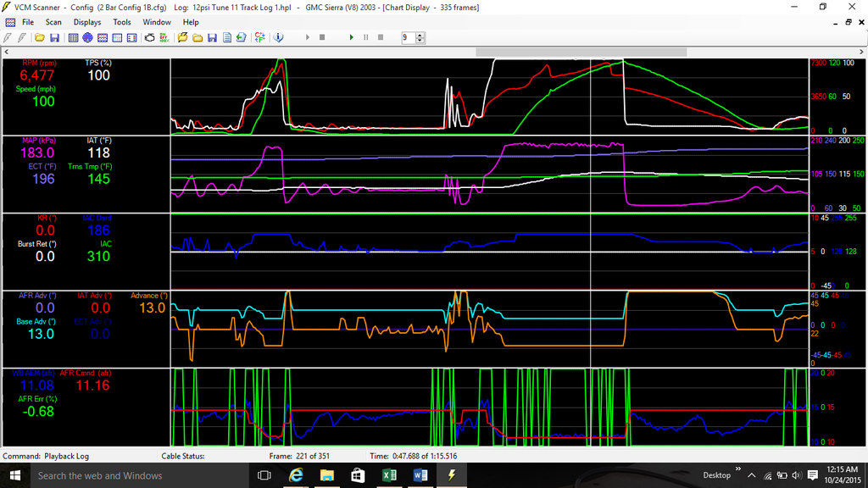Open the chart vs time dual display icon

point(131,37)
